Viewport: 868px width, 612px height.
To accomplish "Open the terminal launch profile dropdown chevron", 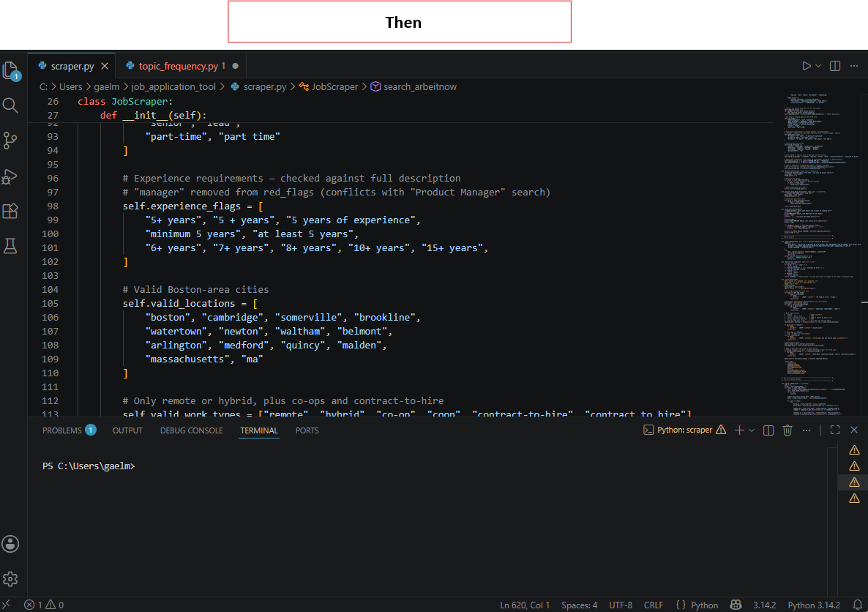I will coord(751,430).
